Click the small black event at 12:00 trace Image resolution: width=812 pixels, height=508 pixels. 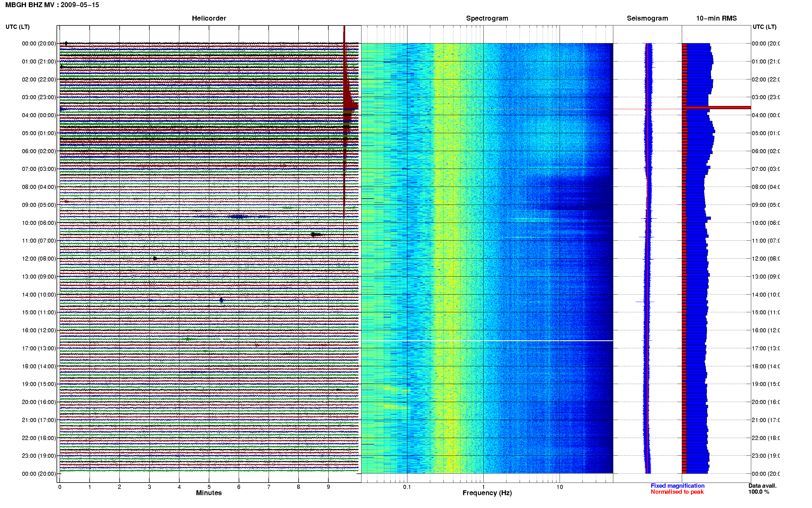tap(154, 258)
